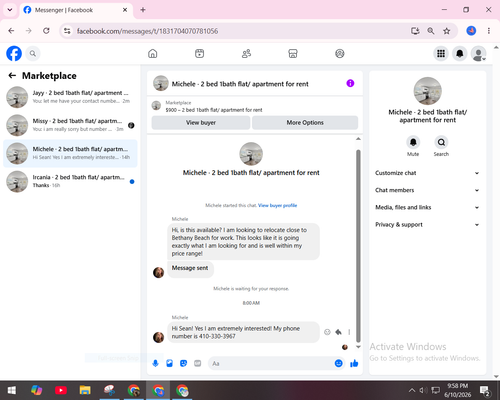Open the Ircania conversation saying Thanks
The image size is (500, 400).
(70, 181)
